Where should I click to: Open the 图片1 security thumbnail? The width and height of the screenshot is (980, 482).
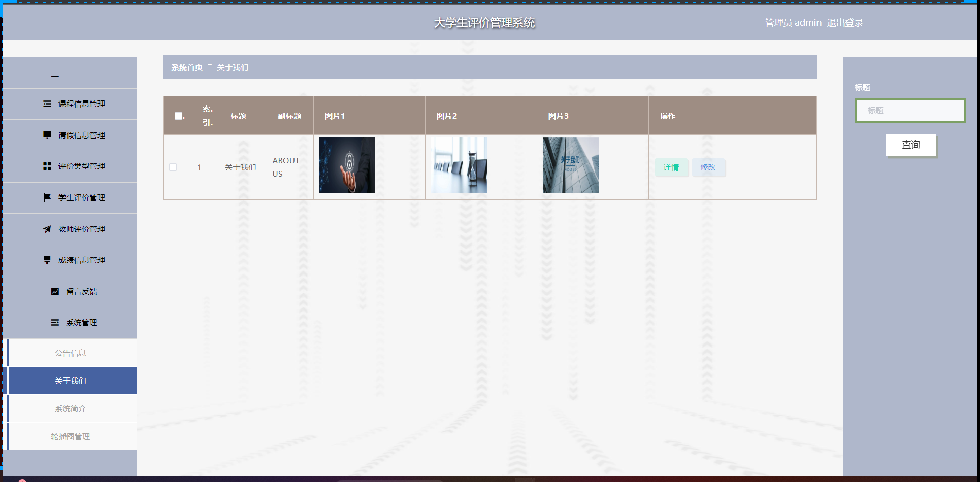pos(347,165)
